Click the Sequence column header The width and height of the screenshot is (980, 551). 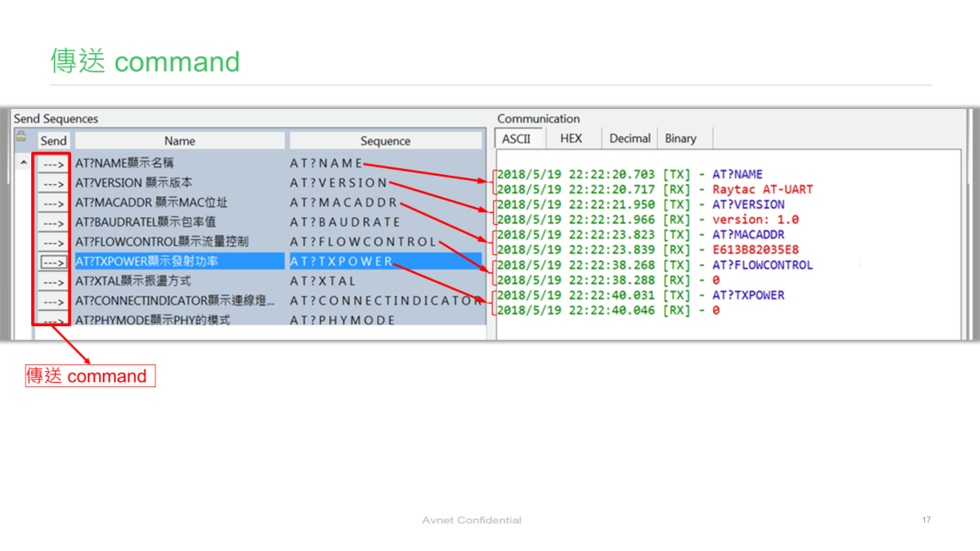(x=385, y=141)
